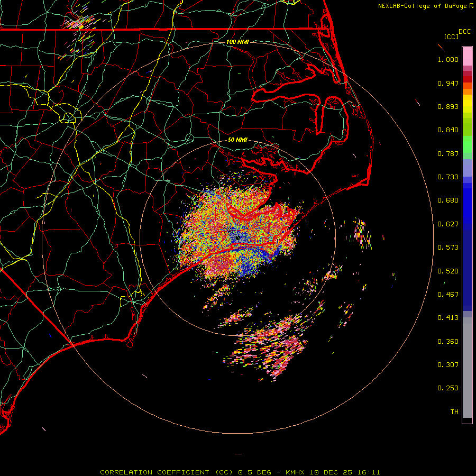476x476 pixels.
Task: Click the 0.520 scale value
Action: (x=448, y=271)
